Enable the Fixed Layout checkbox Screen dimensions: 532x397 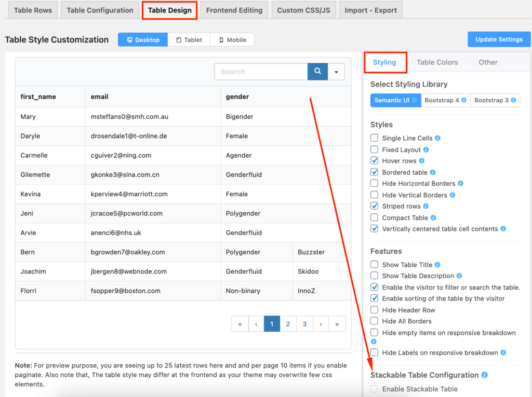click(374, 149)
